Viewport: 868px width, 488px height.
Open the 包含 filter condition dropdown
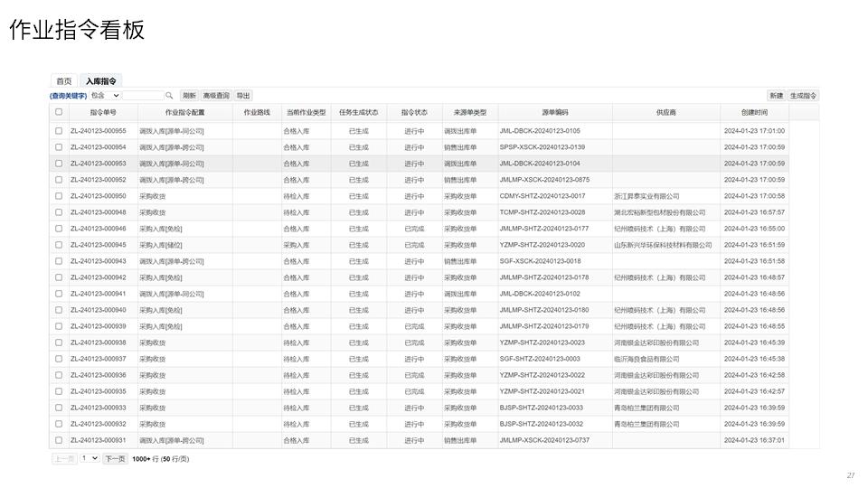pyautogui.click(x=105, y=96)
